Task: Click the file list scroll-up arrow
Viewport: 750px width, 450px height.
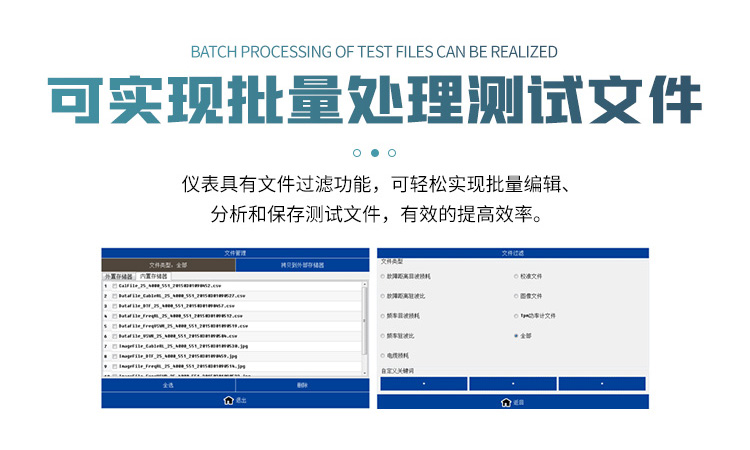Action: tap(365, 285)
